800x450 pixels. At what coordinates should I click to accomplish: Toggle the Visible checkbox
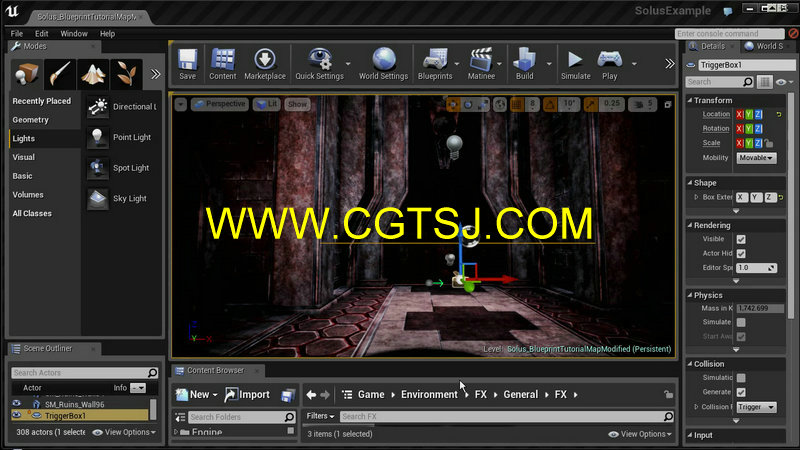(741, 239)
